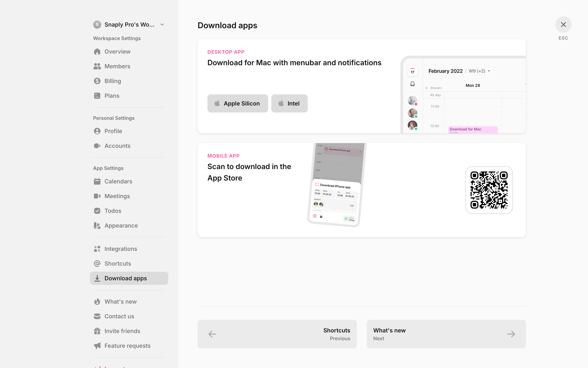Click the calendar date 17 icon
The height and width of the screenshot is (368, 588).
click(x=413, y=71)
